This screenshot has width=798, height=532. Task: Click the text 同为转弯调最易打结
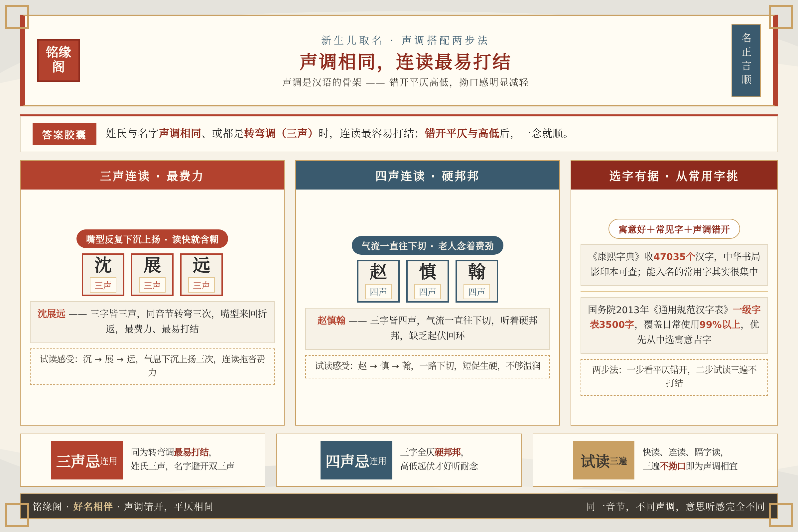171,452
